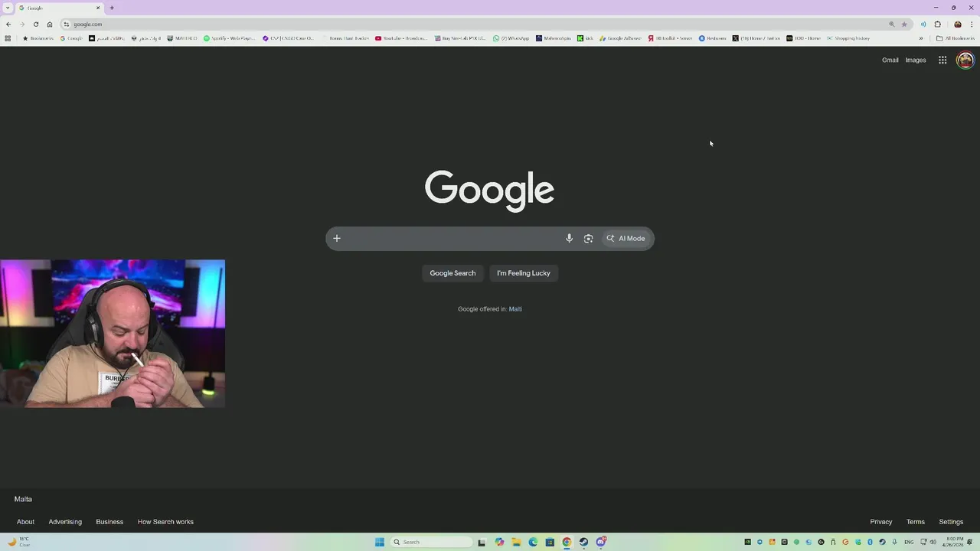980x551 pixels.
Task: Open the Bookmarks star folder
Action: [38, 38]
